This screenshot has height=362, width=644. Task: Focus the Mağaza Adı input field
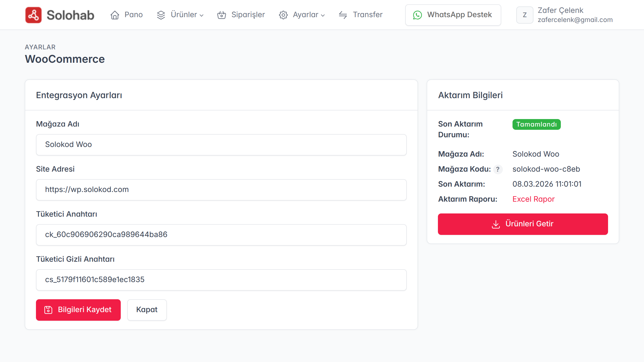(221, 145)
